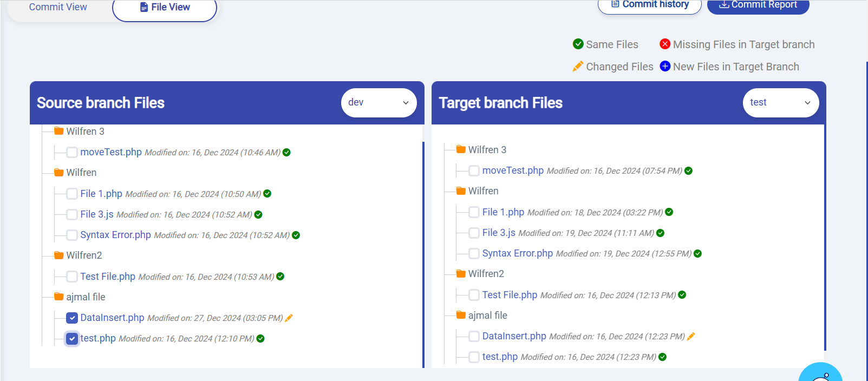Switch to the Commit View tab
Viewport: 868px width, 381px height.
coord(58,7)
